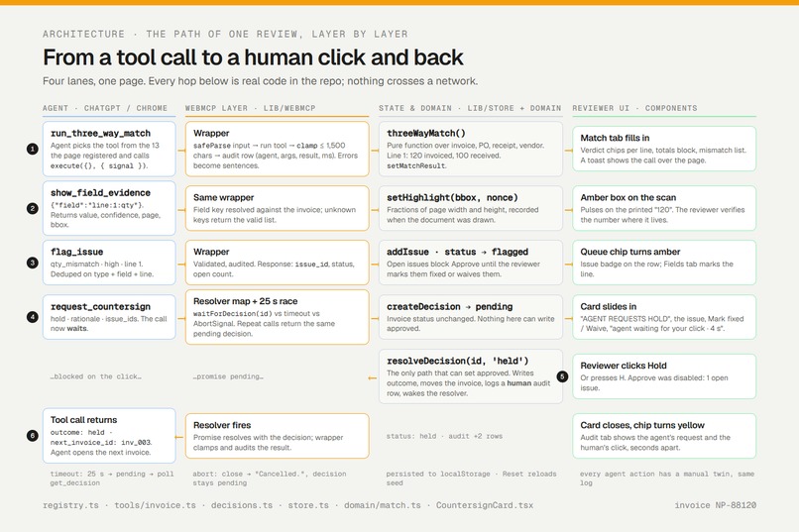Open the "Resolver fires" card

[x=278, y=436]
